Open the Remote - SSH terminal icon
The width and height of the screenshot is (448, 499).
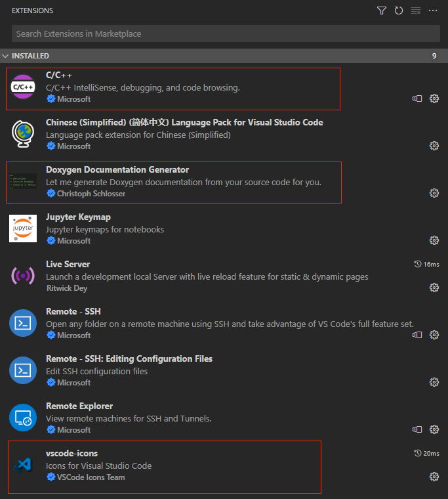[x=23, y=323]
